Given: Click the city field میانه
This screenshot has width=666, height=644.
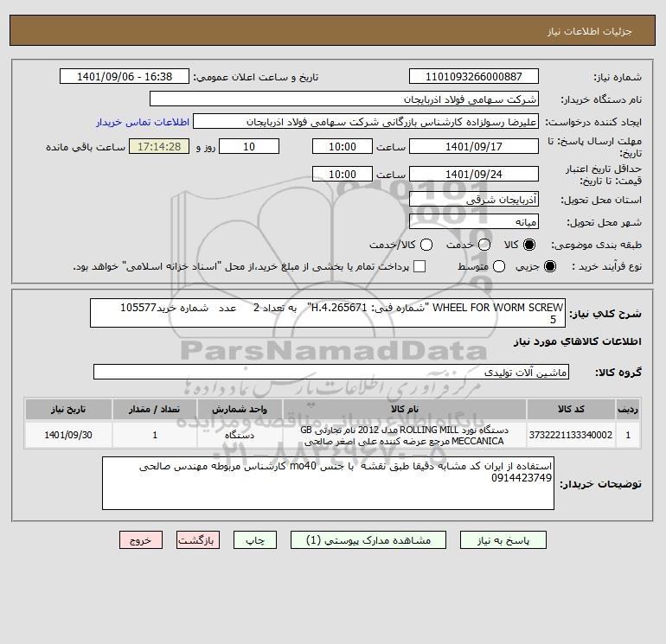Looking at the screenshot, I should 474,221.
